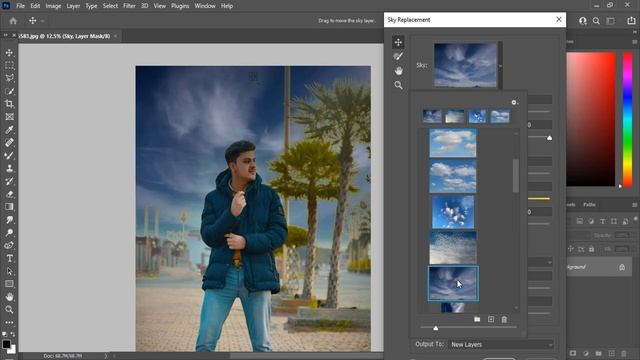640x360 pixels.
Task: Switch to the Paths panel tab
Action: pyautogui.click(x=589, y=204)
